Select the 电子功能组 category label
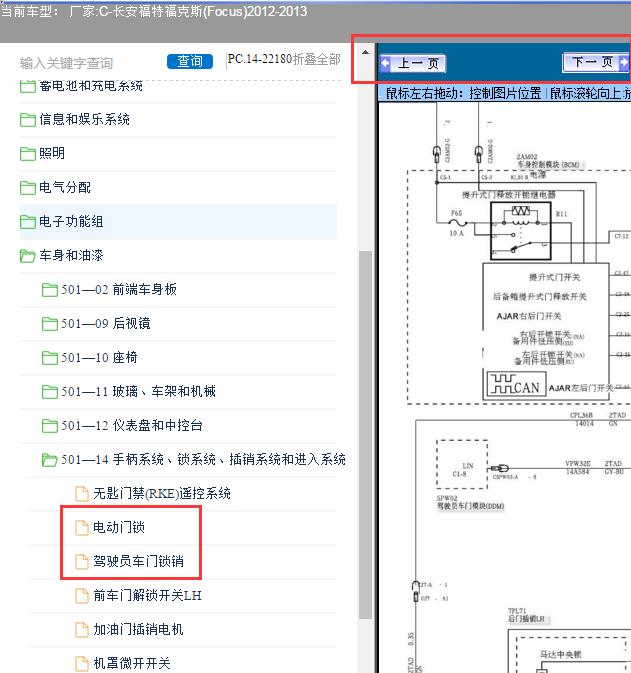Viewport: 631px width, 673px height. click(71, 221)
